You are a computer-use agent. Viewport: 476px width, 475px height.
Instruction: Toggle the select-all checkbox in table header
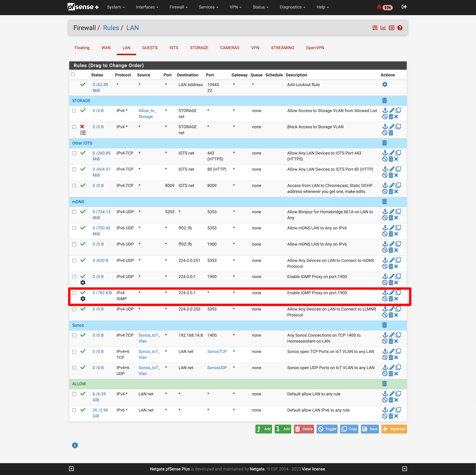tap(73, 74)
